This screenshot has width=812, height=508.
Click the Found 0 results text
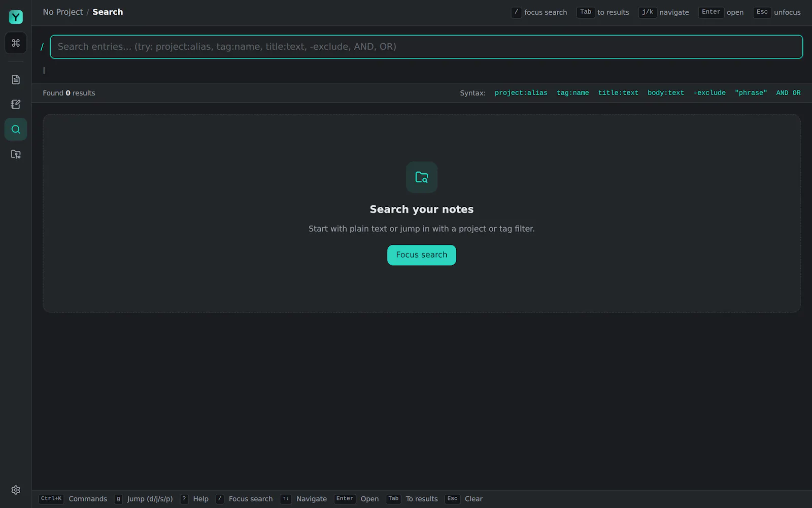click(69, 93)
